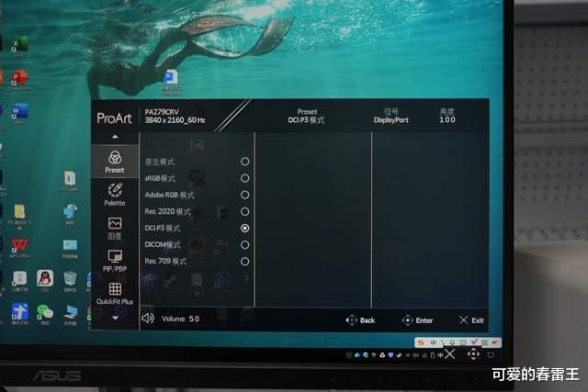Screen dimensions: 588x392
Task: Click the Adobe RGB 模式 label
Action: (169, 195)
